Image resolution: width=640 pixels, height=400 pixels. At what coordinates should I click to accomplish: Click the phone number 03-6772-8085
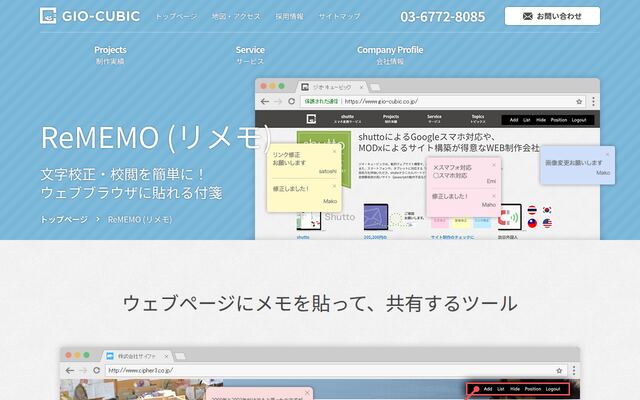pos(442,17)
